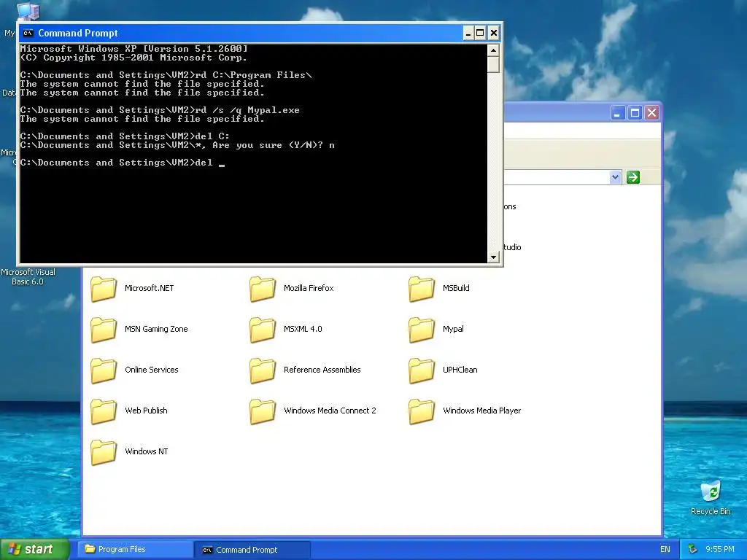Click Command Prompt scrollbar up arrow
Image resolution: width=747 pixels, height=560 pixels.
click(x=493, y=50)
